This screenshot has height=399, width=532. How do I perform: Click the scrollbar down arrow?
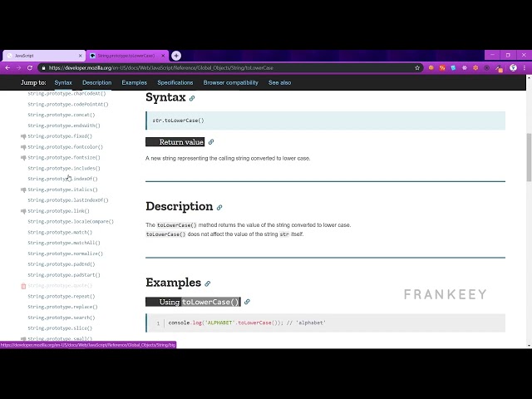[x=529, y=346]
